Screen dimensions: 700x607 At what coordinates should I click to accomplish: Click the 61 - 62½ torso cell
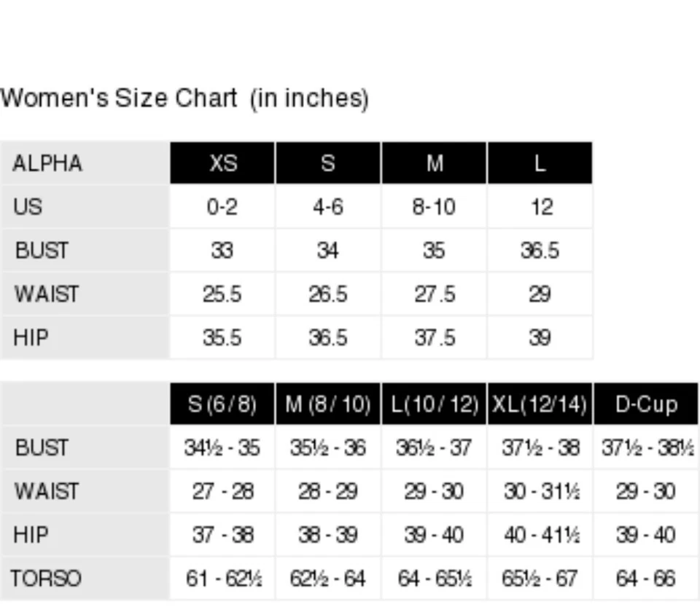(x=222, y=579)
